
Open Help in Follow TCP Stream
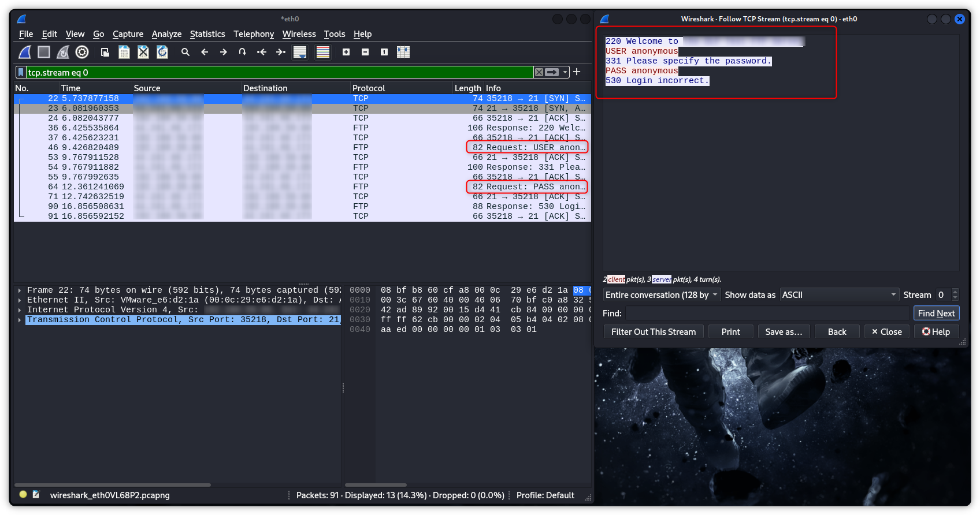pos(936,332)
